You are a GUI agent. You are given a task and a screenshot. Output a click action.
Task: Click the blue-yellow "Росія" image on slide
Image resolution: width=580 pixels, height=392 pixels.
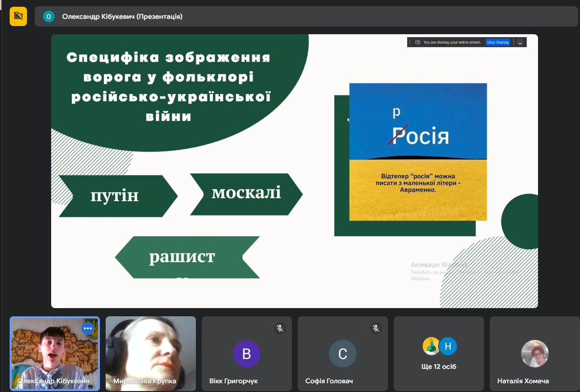pyautogui.click(x=418, y=151)
